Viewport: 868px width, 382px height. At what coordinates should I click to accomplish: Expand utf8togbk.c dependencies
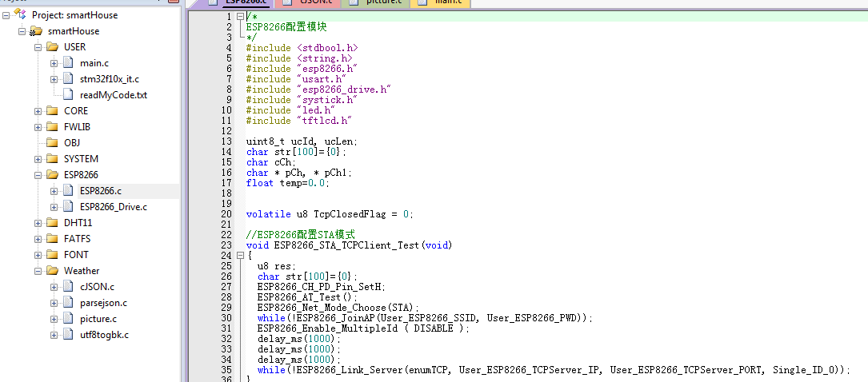(x=54, y=335)
